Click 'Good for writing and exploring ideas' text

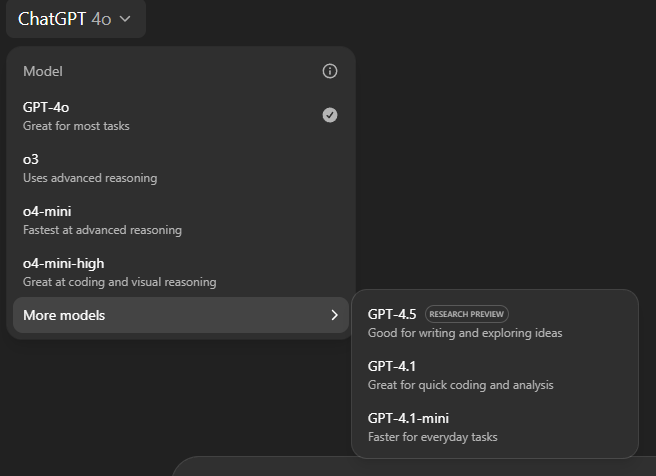click(x=465, y=333)
